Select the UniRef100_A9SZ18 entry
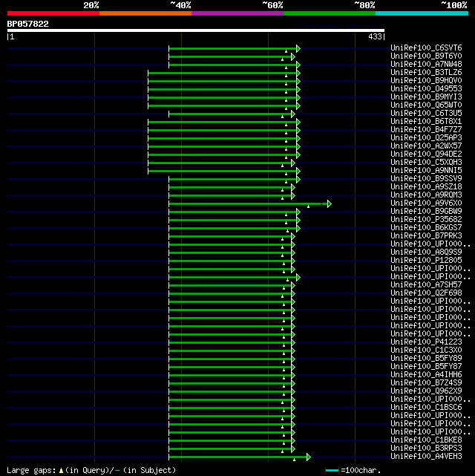 (x=426, y=187)
